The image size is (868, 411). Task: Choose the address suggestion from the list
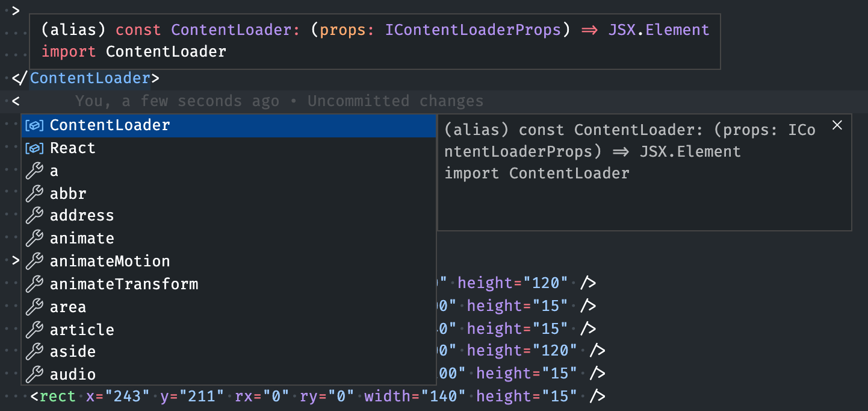coord(82,215)
